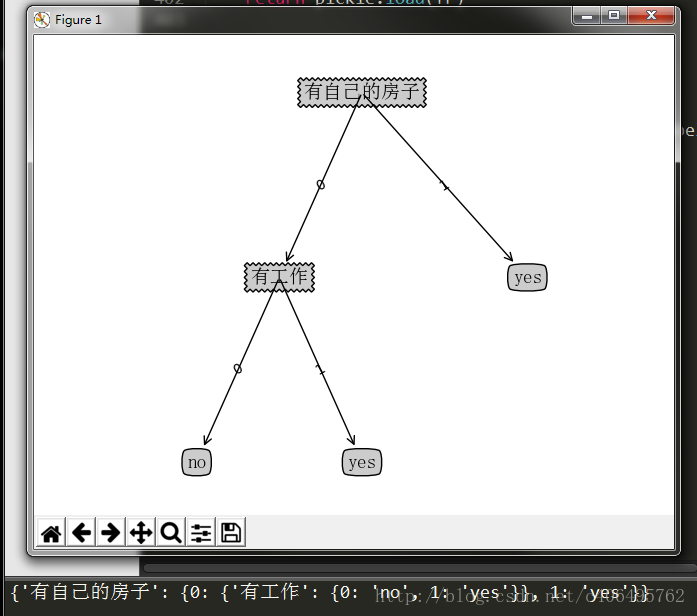Screen dimensions: 697x616
Task: Go back to previous view arrow
Action: [x=81, y=532]
